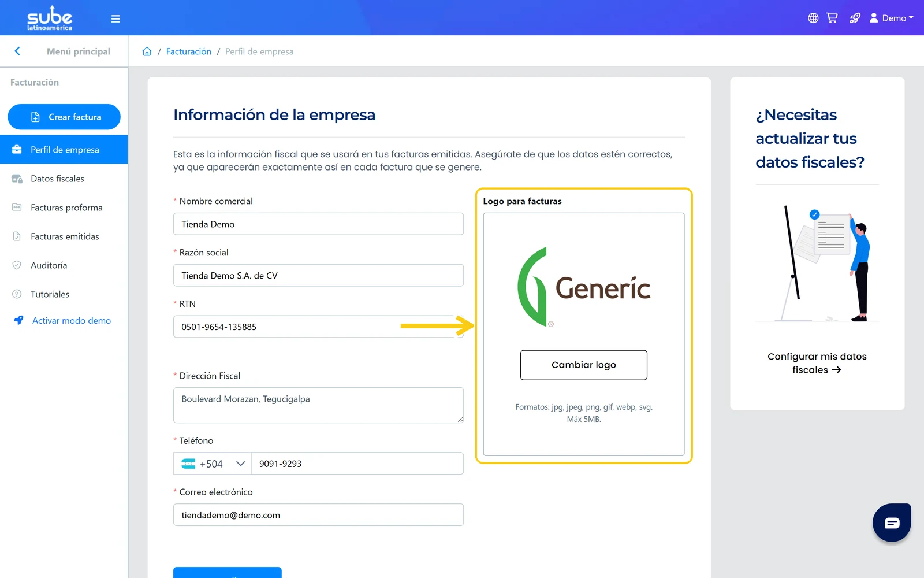Toggle the hamburger menu icon
The width and height of the screenshot is (924, 578).
click(115, 18)
